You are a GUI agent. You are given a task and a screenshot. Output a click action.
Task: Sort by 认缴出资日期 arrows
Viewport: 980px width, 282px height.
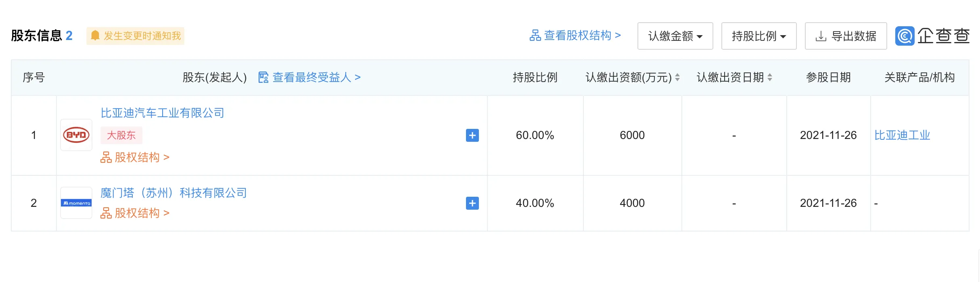point(770,77)
